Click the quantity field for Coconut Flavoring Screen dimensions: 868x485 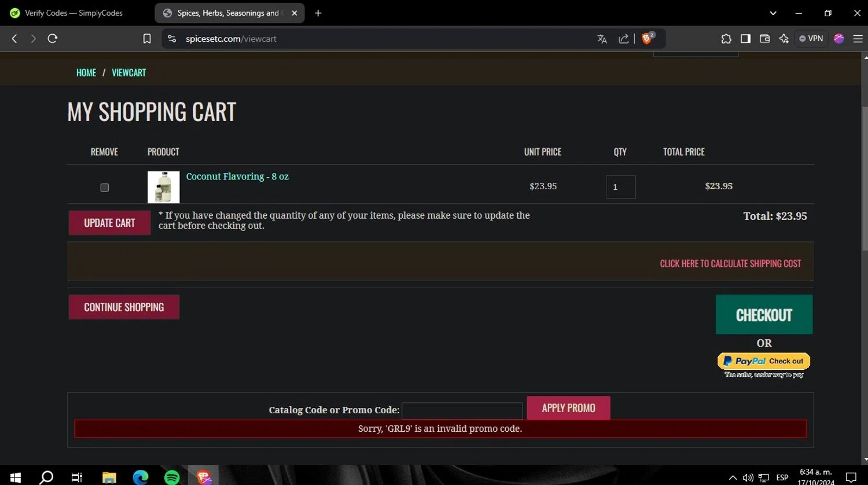click(x=620, y=187)
